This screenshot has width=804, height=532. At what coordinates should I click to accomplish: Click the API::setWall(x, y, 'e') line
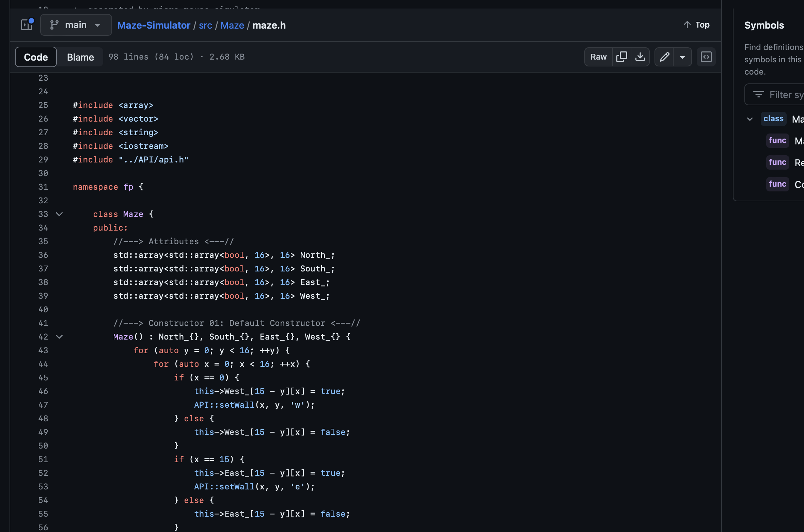coord(254,487)
